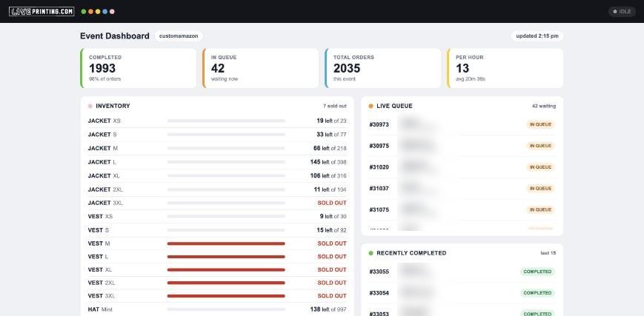Click 145 left of 398 value

328,162
